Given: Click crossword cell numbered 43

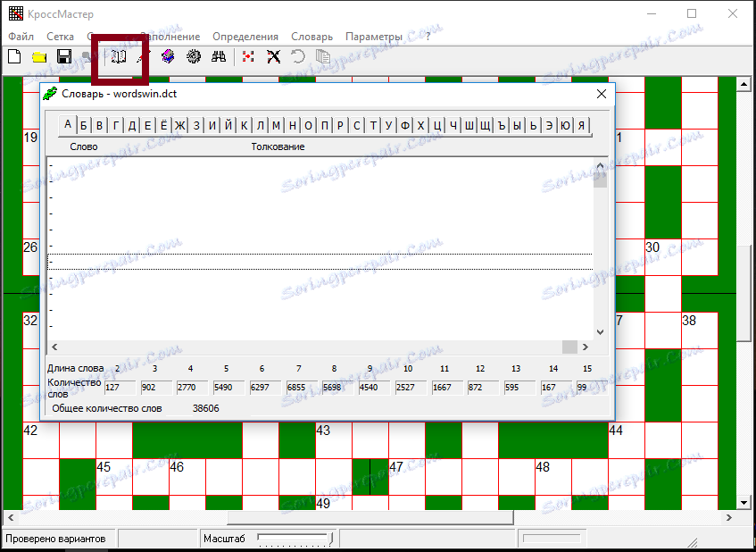Looking at the screenshot, I should click(x=334, y=440).
